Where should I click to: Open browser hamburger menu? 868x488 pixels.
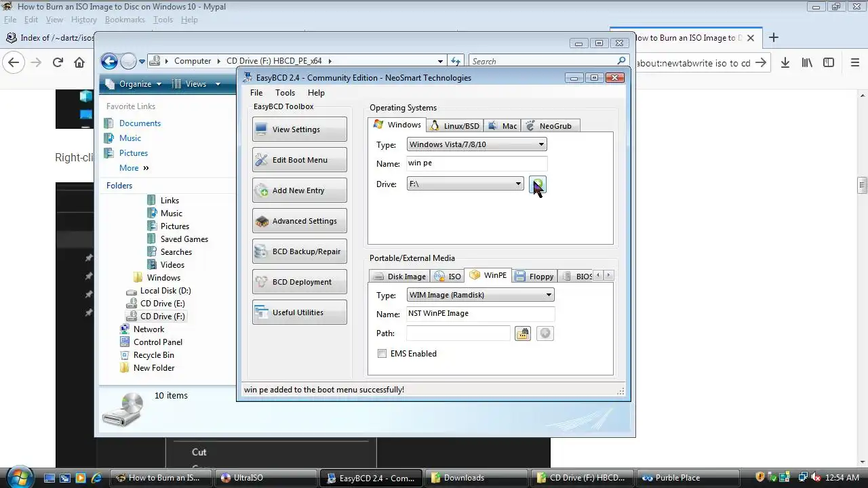(x=854, y=63)
